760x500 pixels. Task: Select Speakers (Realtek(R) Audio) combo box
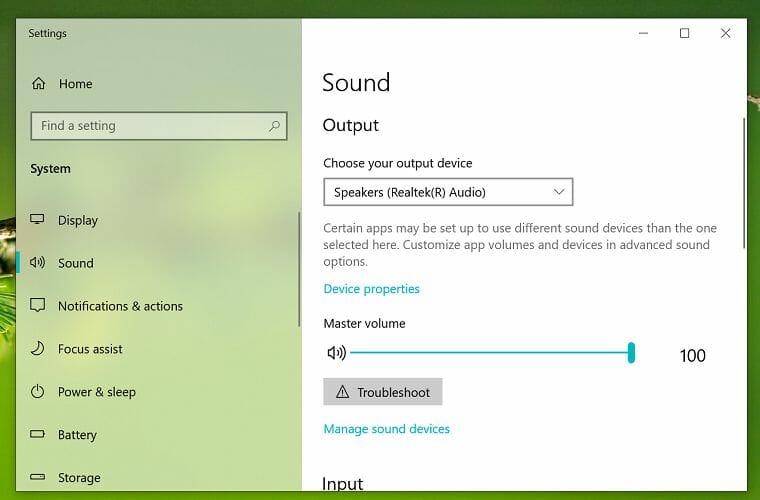tap(448, 192)
